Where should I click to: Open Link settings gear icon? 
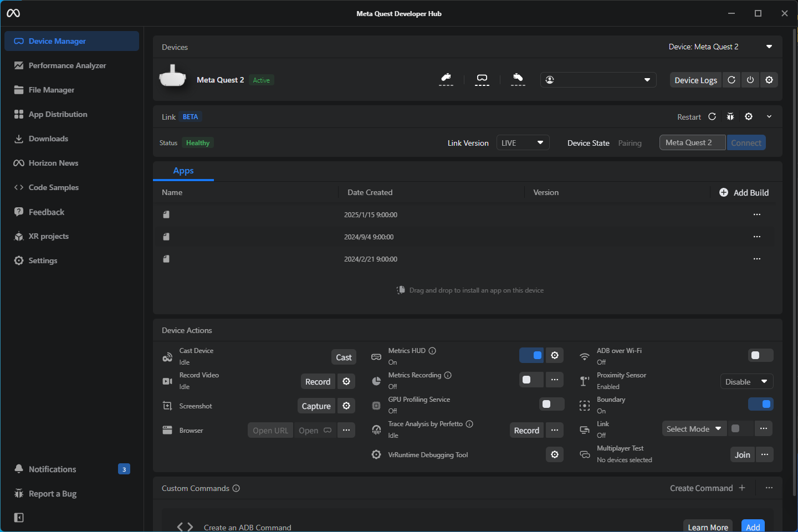[749, 116]
